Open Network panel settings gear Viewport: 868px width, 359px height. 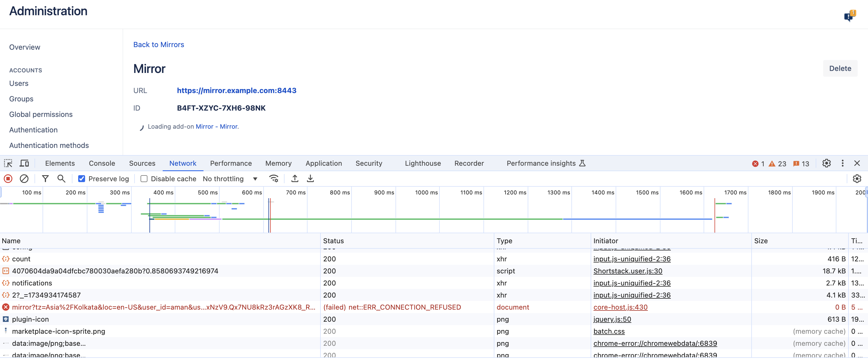click(857, 179)
